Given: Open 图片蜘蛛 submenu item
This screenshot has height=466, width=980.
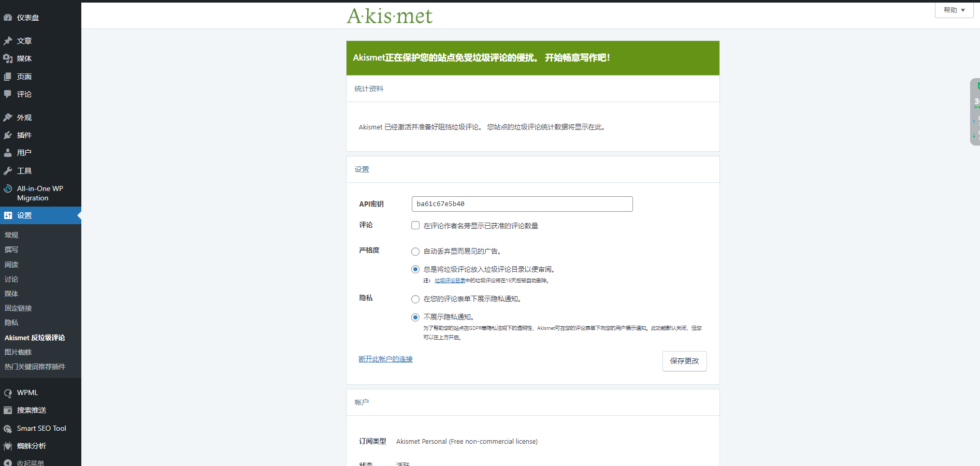Looking at the screenshot, I should tap(18, 352).
